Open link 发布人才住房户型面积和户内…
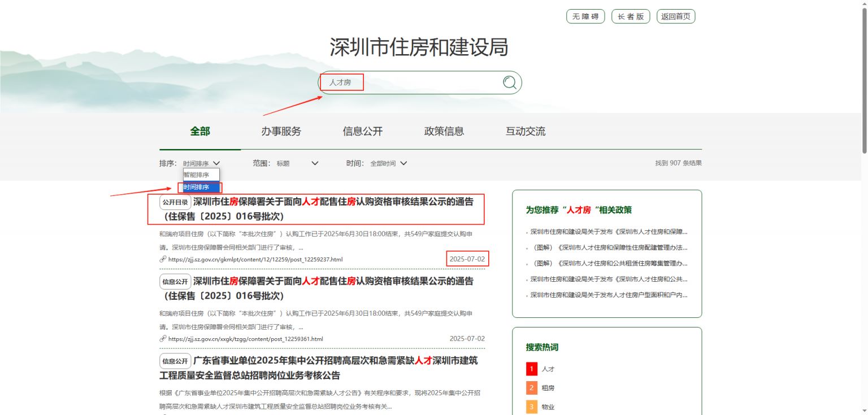The width and height of the screenshot is (868, 415). [x=609, y=295]
